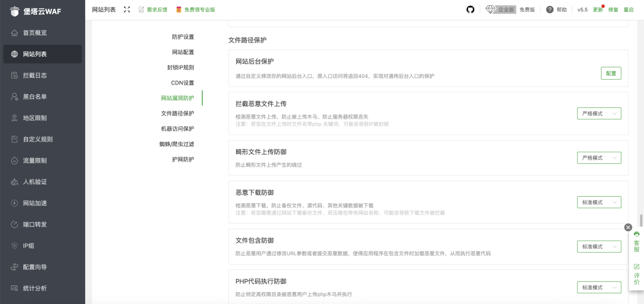Click the 配置 button for 网站后台保护
The width and height of the screenshot is (644, 304).
[x=611, y=73]
